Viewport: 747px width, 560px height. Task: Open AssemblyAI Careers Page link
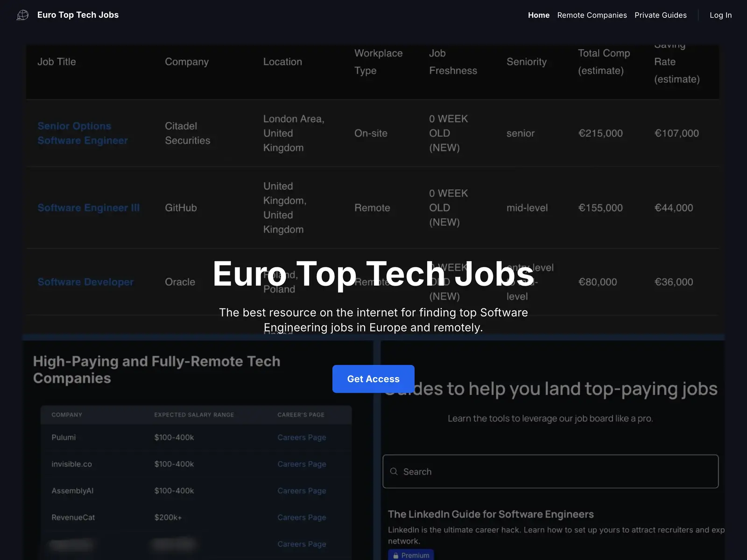302,490
